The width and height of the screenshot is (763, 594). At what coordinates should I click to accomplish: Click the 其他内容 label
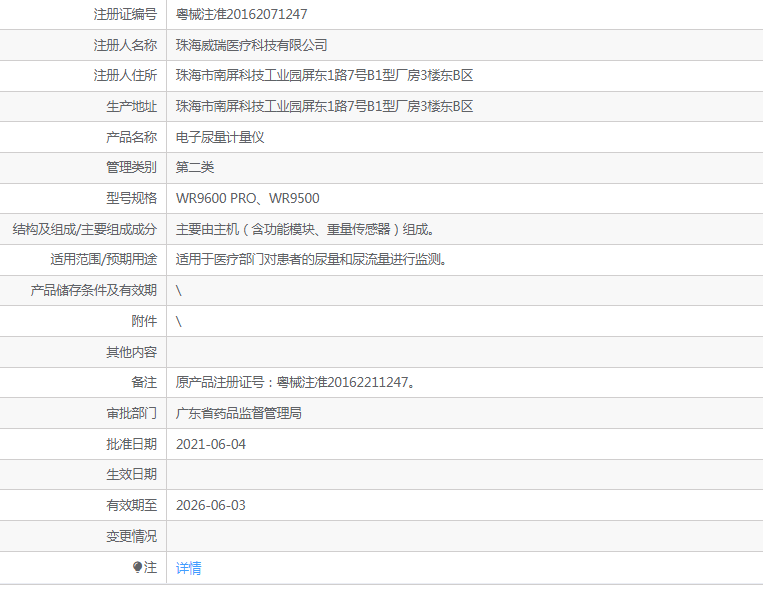(131, 352)
